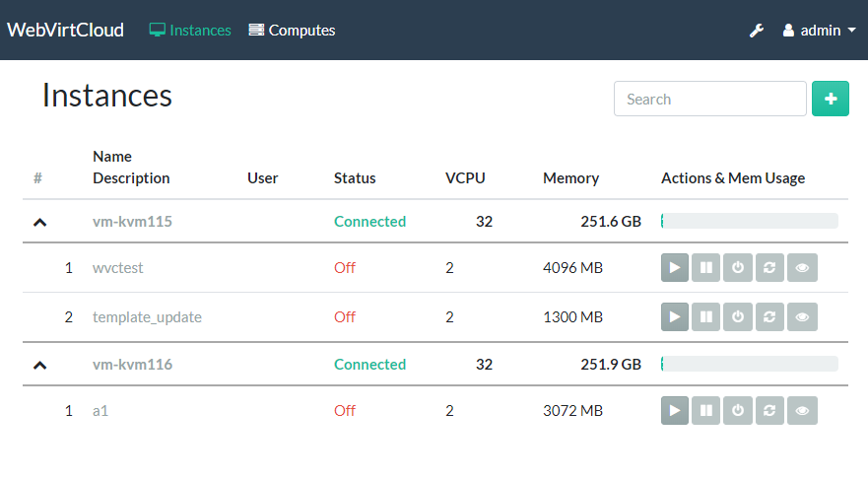Power off the a1 instance
The width and height of the screenshot is (868, 481).
tap(738, 411)
